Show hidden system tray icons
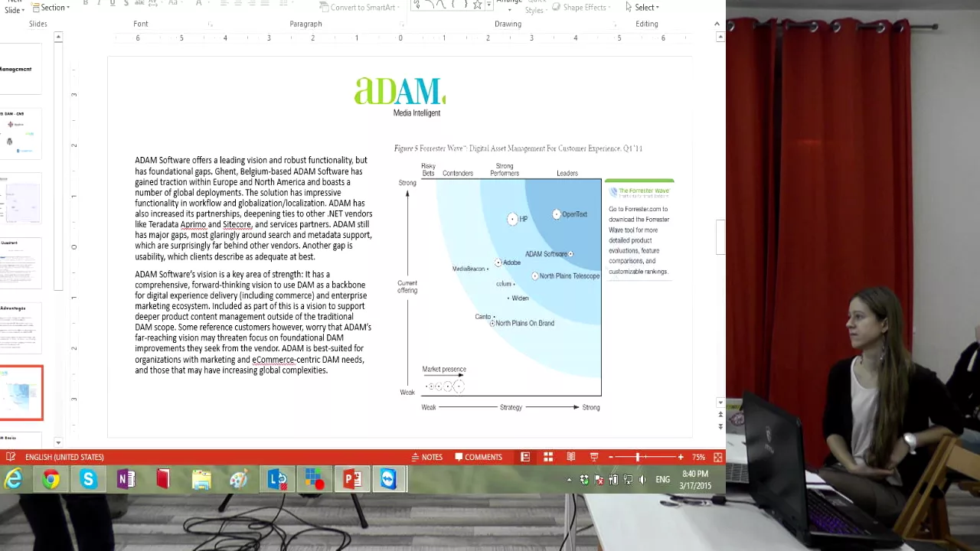This screenshot has height=551, width=980. [569, 480]
